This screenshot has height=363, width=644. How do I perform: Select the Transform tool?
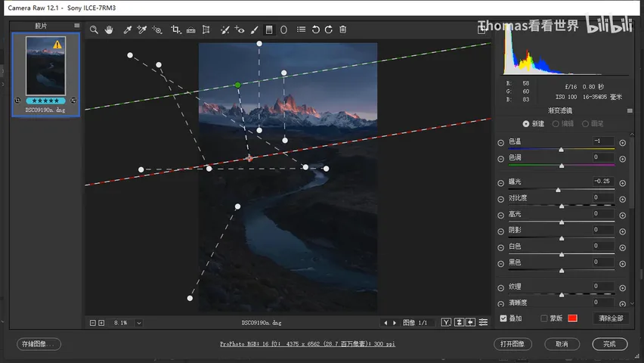(206, 29)
